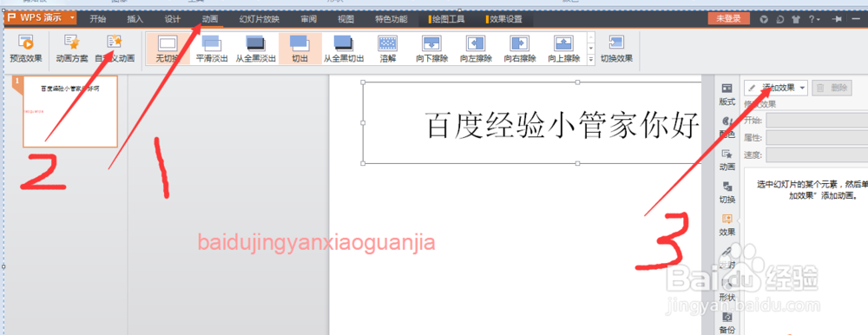The image size is (868, 335).
Task: Select the Smooth Fade (平滑淡出) transition
Action: click(x=212, y=49)
